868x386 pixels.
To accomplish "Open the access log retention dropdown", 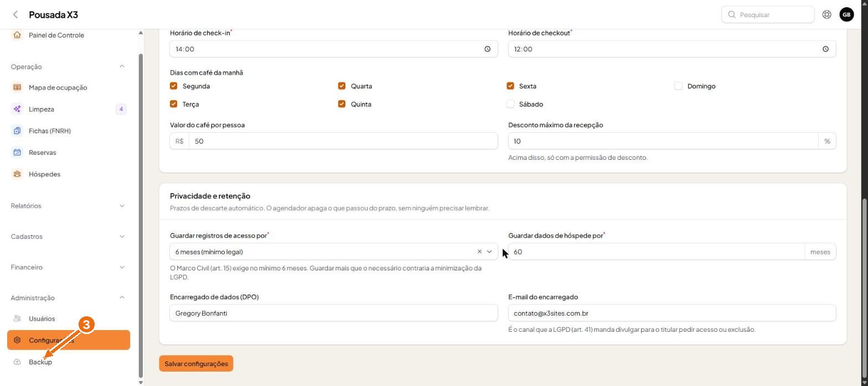I will [489, 252].
